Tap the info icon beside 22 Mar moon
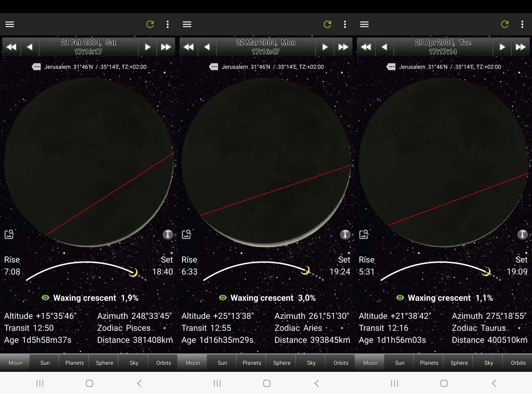 coord(345,234)
